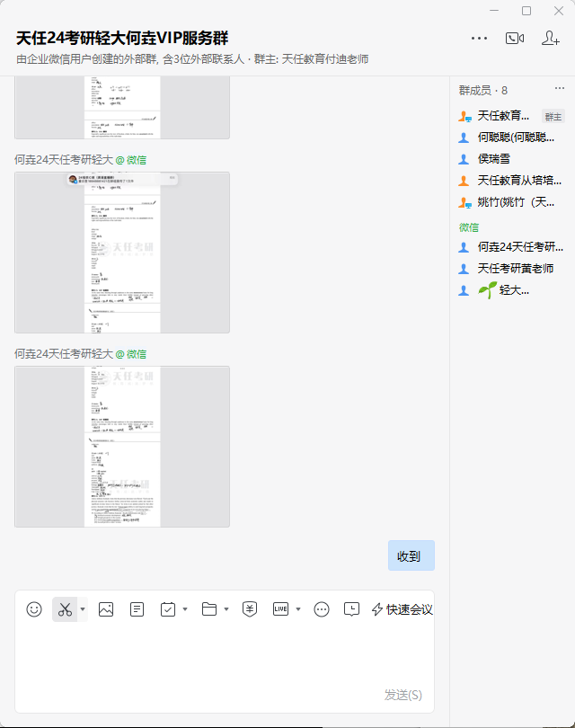575x728 pixels.
Task: Click the image picker icon
Action: pyautogui.click(x=106, y=609)
